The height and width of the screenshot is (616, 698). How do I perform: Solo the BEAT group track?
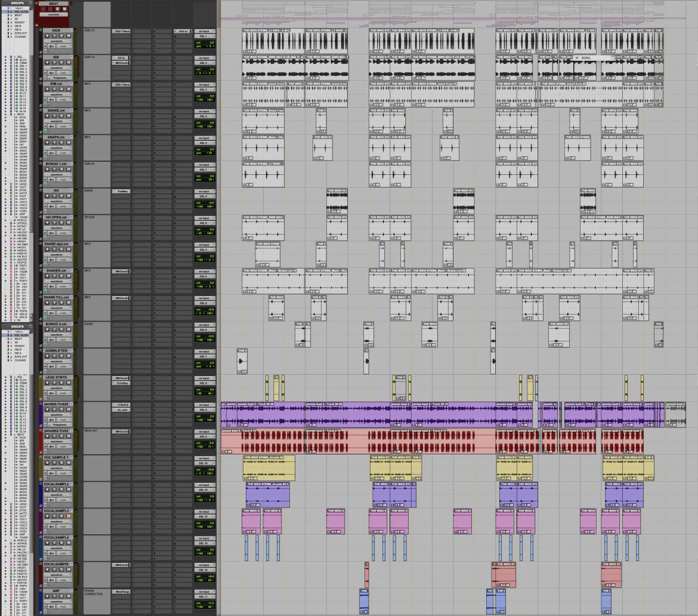(57, 9)
